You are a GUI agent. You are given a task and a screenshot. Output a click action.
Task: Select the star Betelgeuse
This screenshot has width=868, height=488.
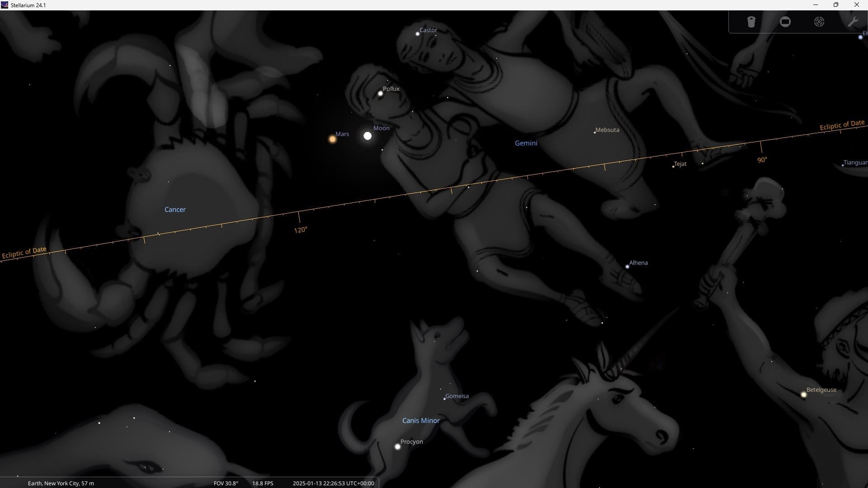[803, 394]
